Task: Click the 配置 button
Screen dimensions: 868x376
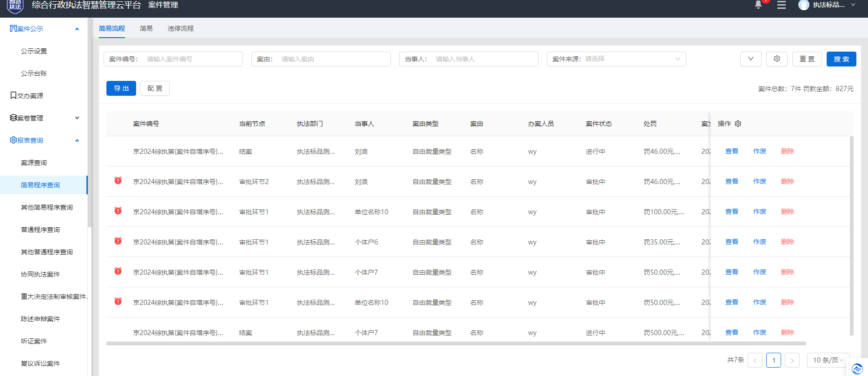Action: (155, 88)
